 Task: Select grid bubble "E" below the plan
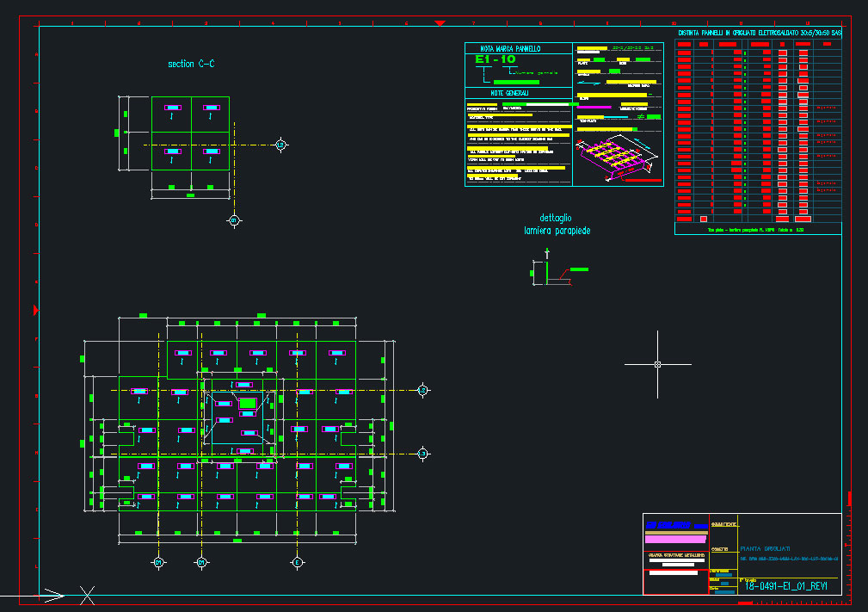(x=298, y=562)
